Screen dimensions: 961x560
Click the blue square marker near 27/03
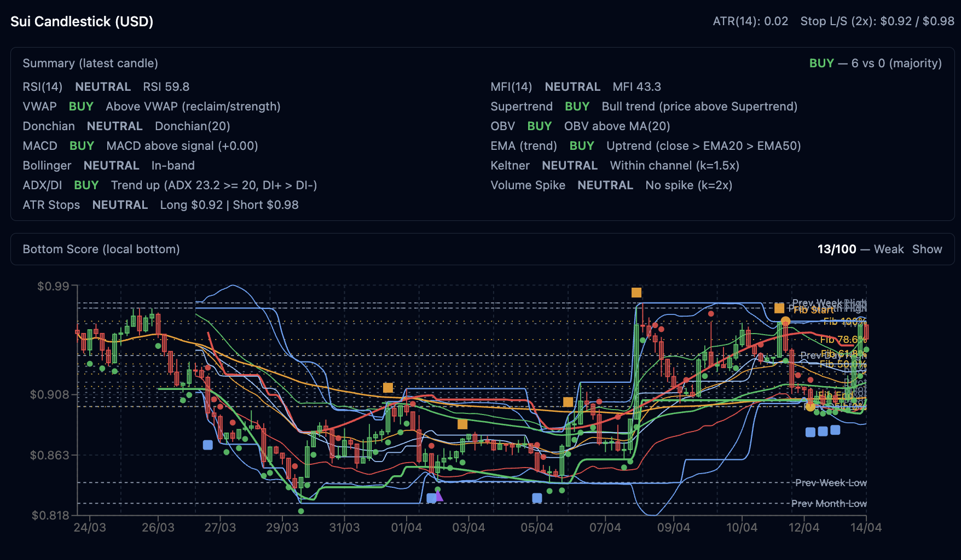(x=208, y=445)
